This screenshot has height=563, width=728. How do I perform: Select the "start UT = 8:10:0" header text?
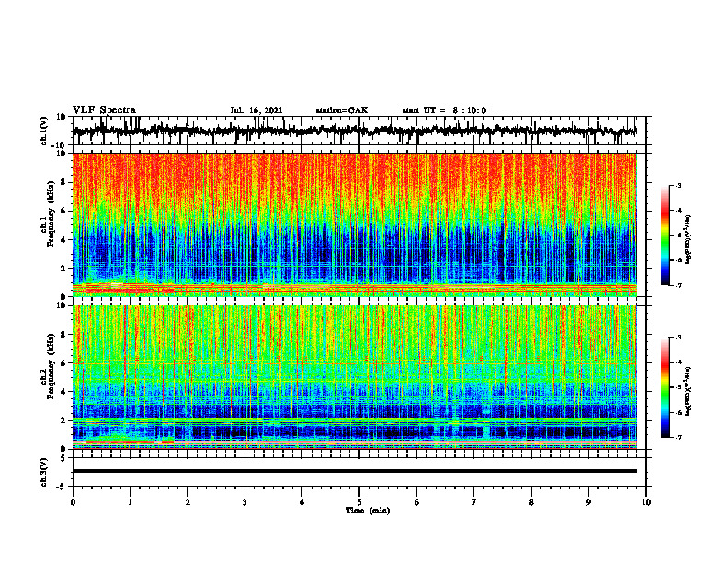444,110
